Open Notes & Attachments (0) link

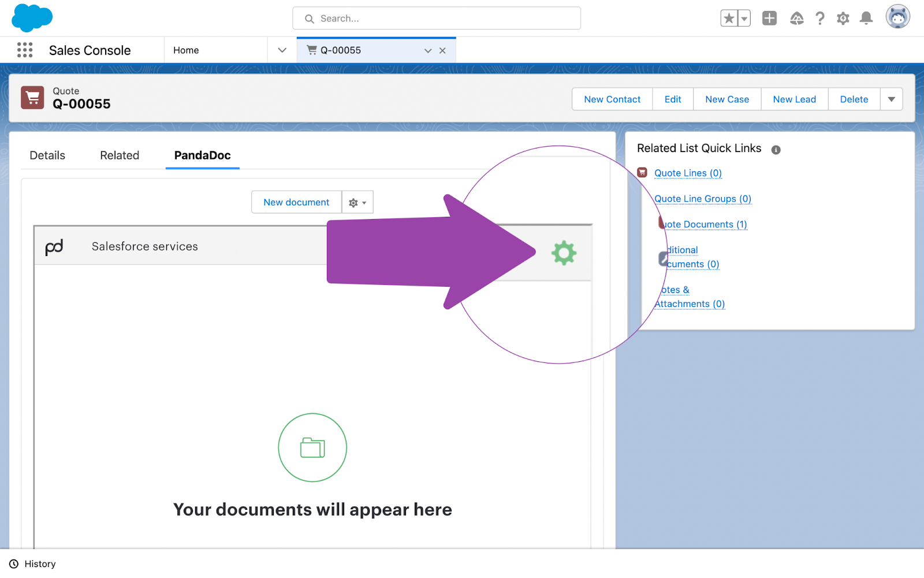coord(690,297)
